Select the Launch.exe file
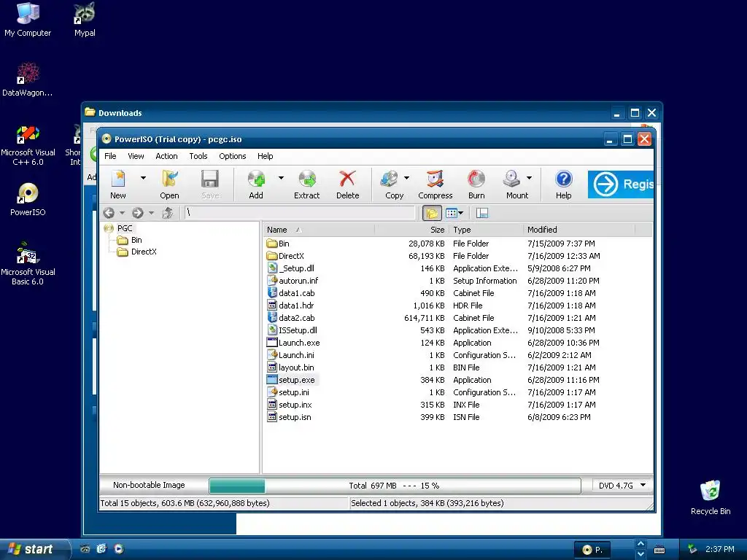747x560 pixels. [298, 343]
